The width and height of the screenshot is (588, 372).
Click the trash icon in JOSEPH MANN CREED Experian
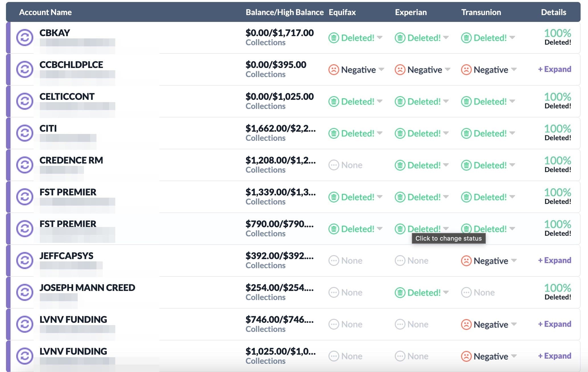[x=400, y=293]
